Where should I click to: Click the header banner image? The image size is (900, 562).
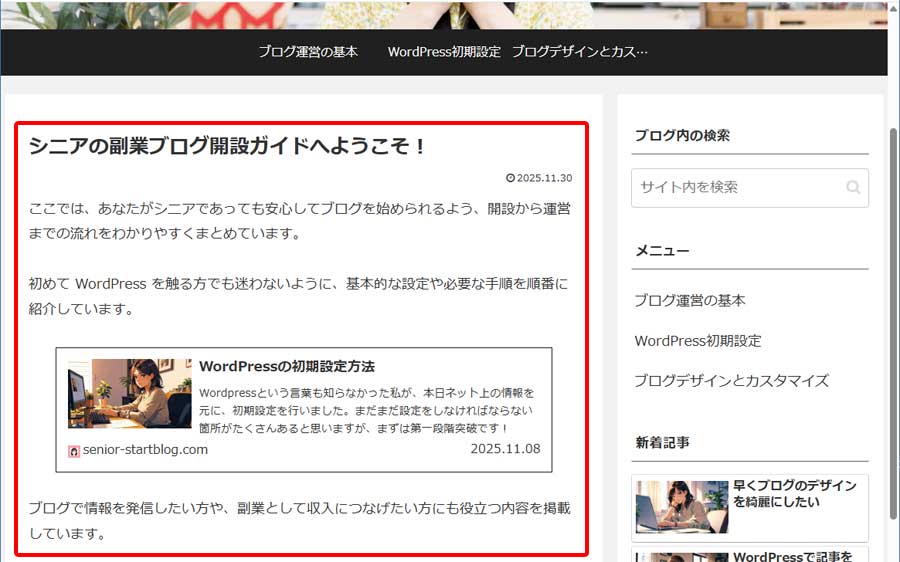[444, 14]
